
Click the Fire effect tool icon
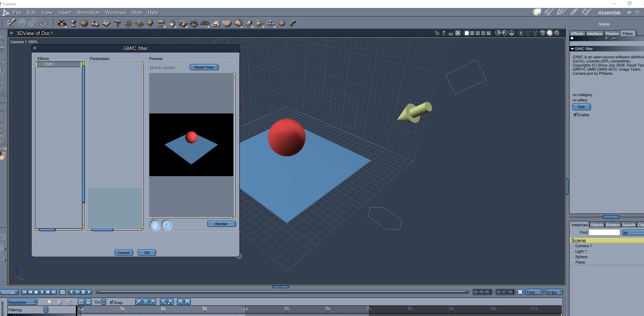(172, 23)
